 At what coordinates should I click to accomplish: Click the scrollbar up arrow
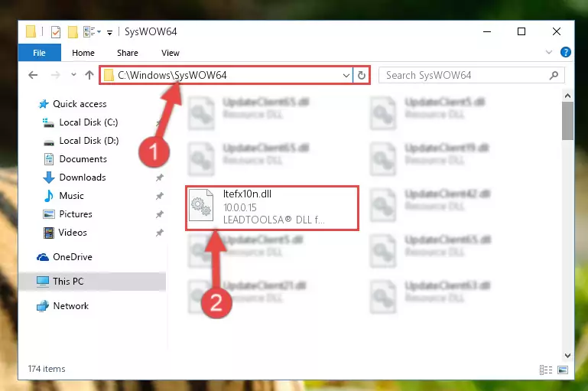click(x=567, y=96)
